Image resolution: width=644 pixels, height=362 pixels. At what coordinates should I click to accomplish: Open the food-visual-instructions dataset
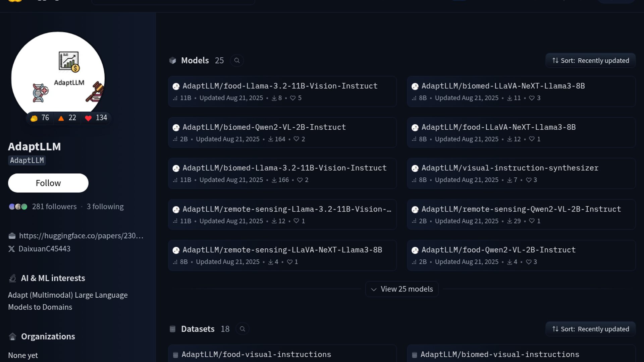click(256, 355)
